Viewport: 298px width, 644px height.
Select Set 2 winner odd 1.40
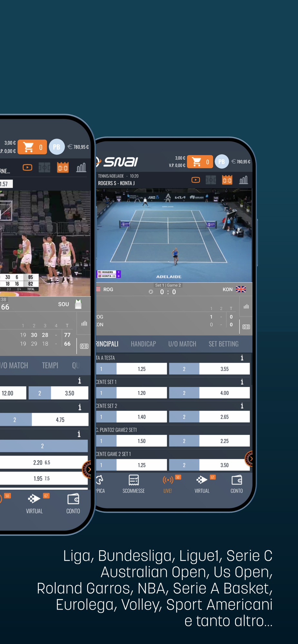142,417
